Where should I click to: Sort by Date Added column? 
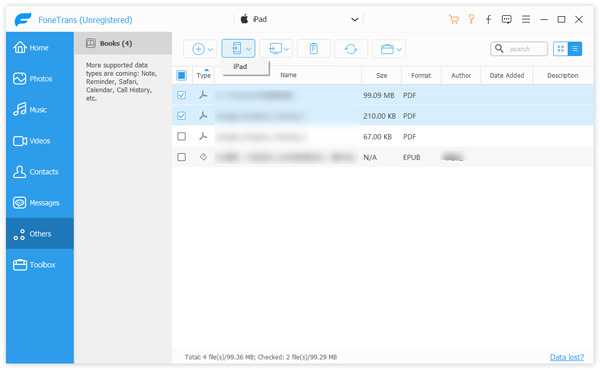(507, 75)
